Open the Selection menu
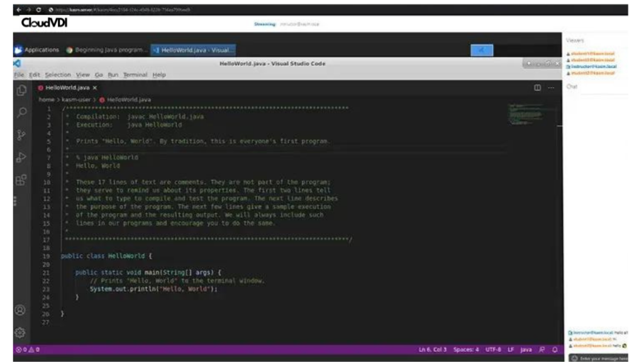The image size is (644, 362). (58, 75)
